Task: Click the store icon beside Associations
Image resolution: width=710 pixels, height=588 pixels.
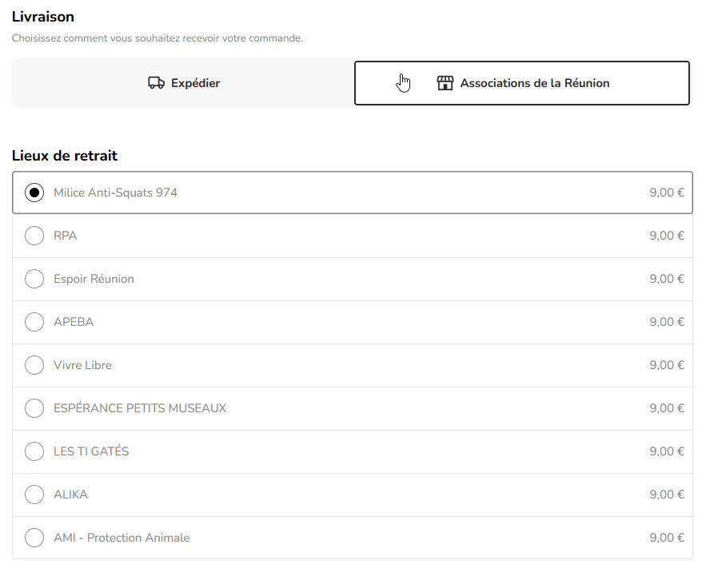Action: coord(445,83)
